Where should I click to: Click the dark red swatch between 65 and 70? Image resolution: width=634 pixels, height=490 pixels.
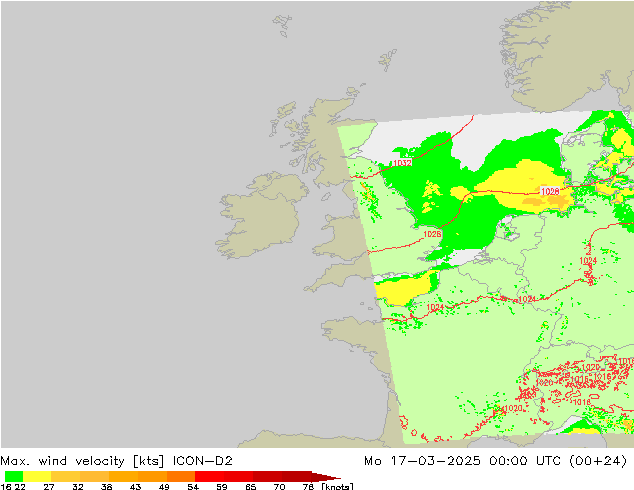click(267, 476)
